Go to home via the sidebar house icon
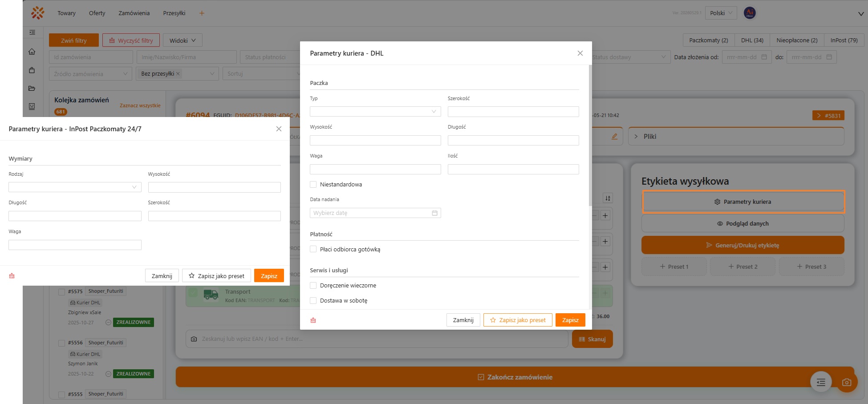The width and height of the screenshot is (868, 404). (x=32, y=52)
